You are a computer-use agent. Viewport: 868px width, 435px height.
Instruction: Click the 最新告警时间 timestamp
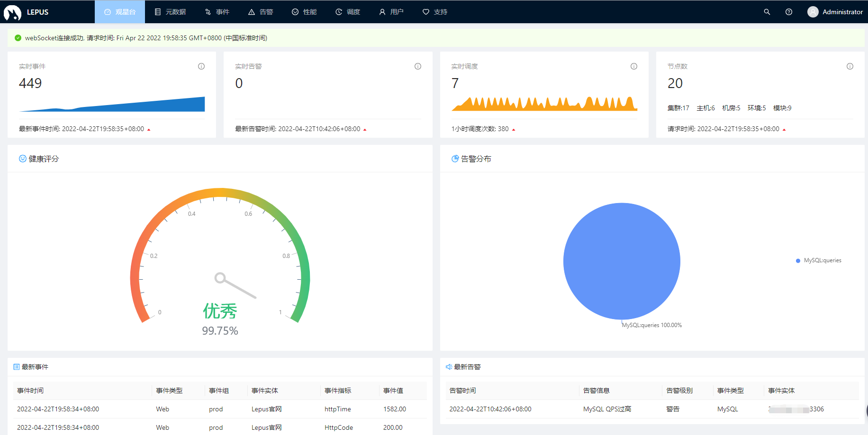tap(298, 129)
